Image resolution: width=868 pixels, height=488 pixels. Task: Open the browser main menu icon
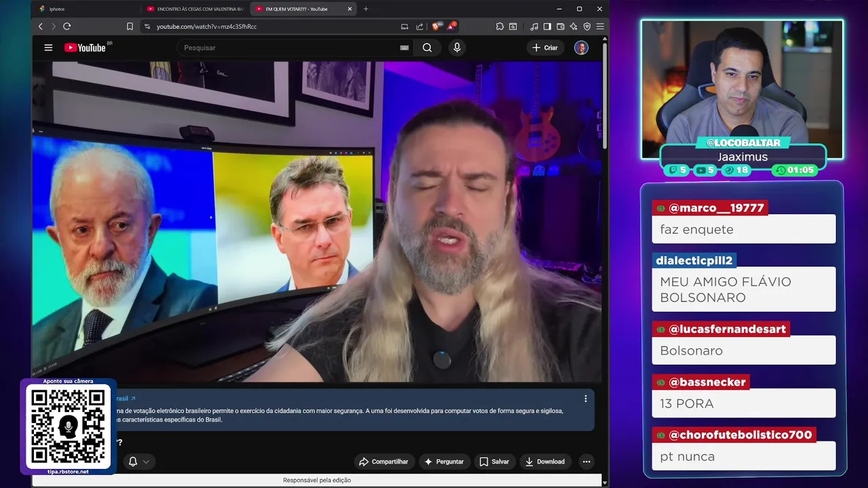pyautogui.click(x=599, y=26)
